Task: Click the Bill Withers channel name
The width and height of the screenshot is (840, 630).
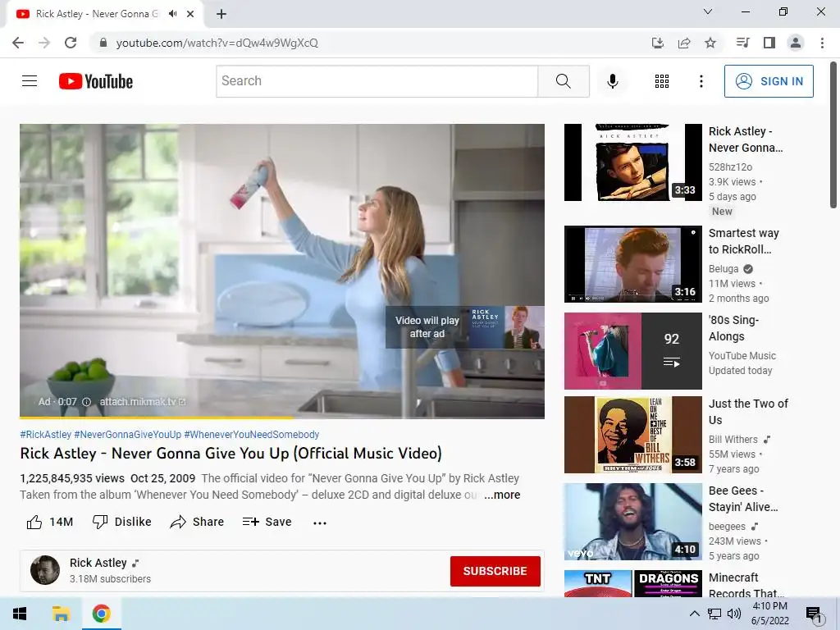Action: tap(733, 440)
